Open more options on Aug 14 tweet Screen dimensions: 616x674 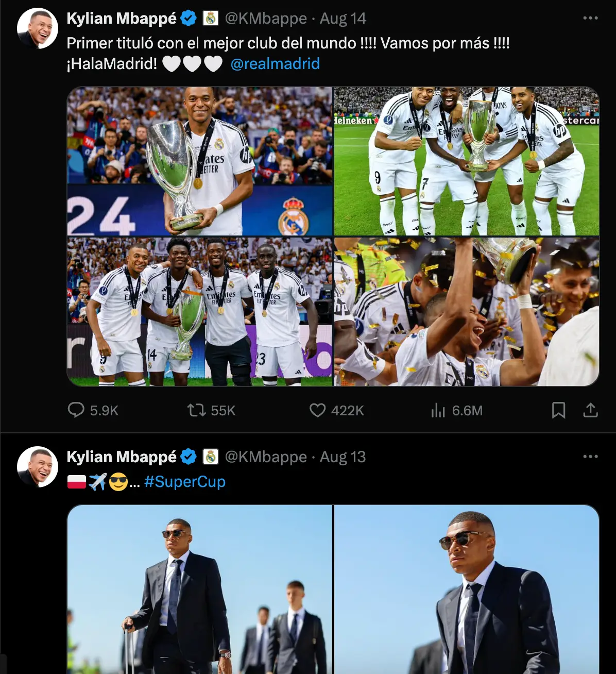coord(590,18)
